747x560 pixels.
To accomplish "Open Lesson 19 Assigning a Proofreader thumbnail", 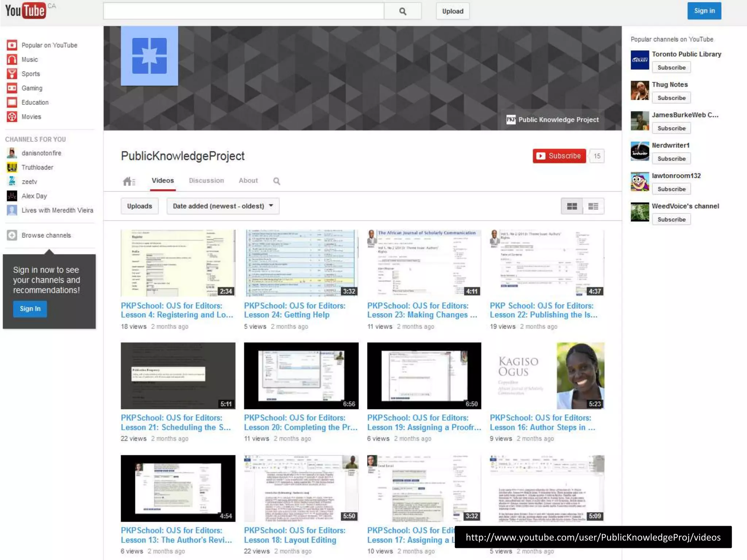I will click(x=424, y=376).
